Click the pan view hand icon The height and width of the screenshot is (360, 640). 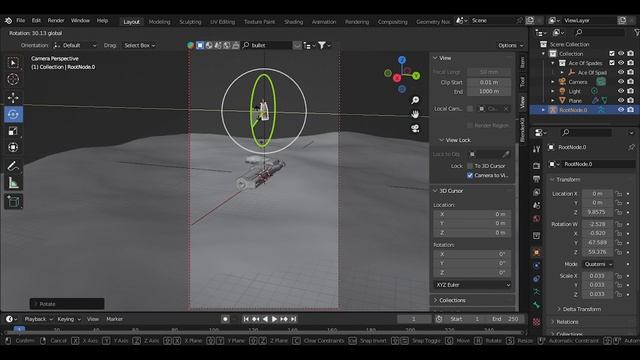[x=415, y=114]
